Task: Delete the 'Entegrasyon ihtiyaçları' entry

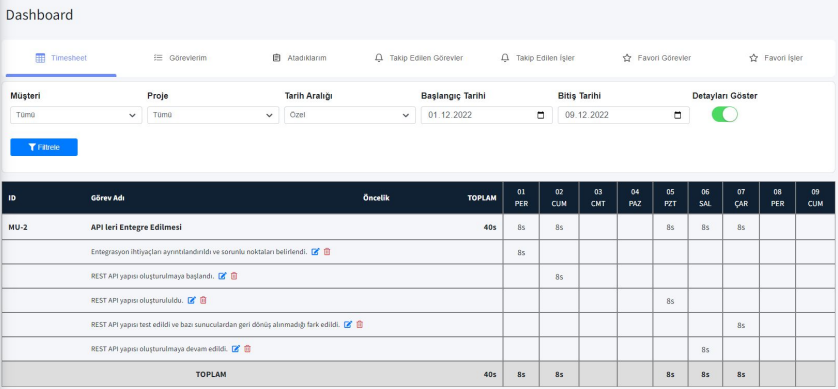Action: pyautogui.click(x=327, y=252)
